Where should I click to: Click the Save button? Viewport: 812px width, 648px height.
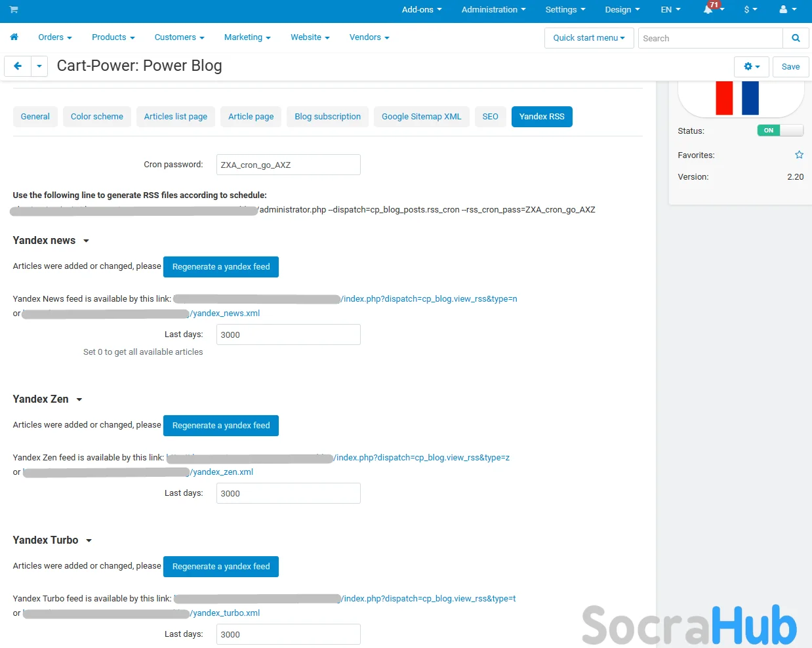point(791,67)
